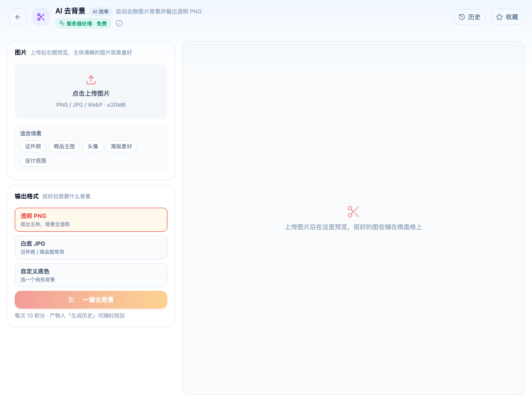Select the 设计抠图 scene tag
532x402 pixels.
36,161
